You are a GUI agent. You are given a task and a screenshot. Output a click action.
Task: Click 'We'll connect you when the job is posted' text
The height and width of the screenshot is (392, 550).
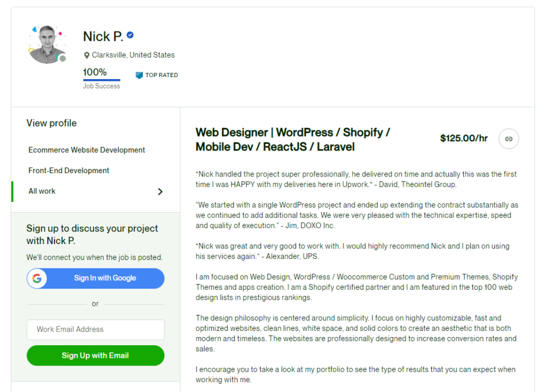[x=95, y=257]
